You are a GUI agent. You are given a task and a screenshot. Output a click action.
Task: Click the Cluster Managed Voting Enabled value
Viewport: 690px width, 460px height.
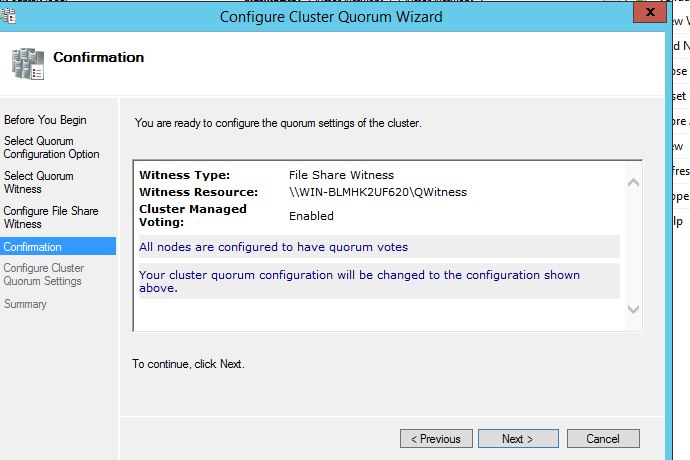click(311, 216)
